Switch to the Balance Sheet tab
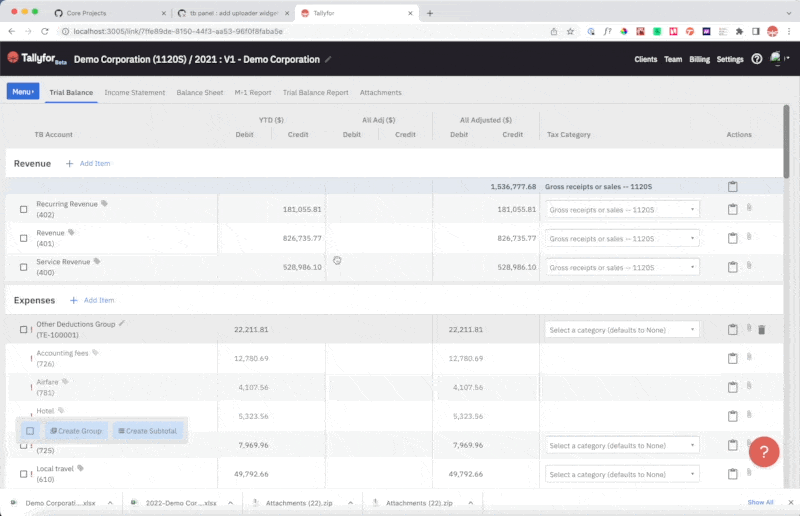Image resolution: width=800 pixels, height=516 pixels. coord(199,92)
